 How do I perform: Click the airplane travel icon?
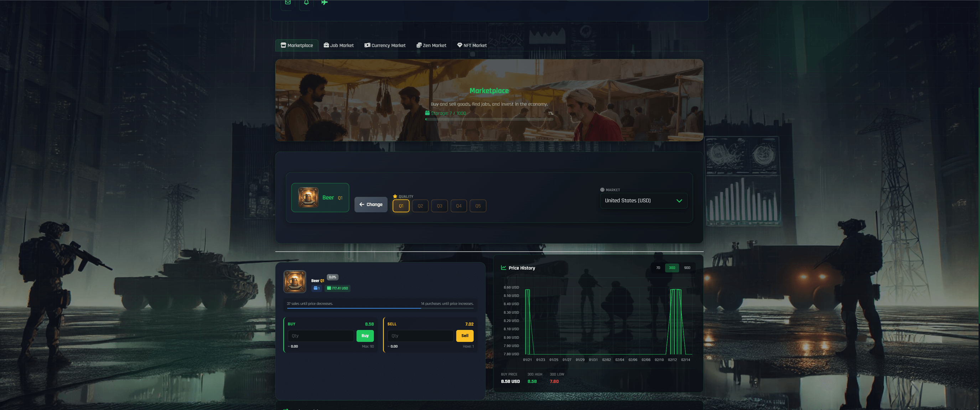[324, 2]
